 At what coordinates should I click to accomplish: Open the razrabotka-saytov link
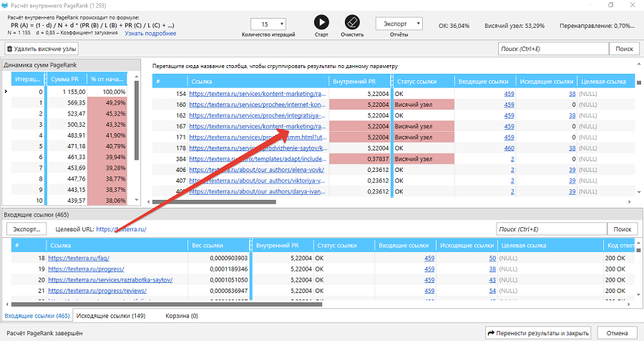click(x=110, y=279)
